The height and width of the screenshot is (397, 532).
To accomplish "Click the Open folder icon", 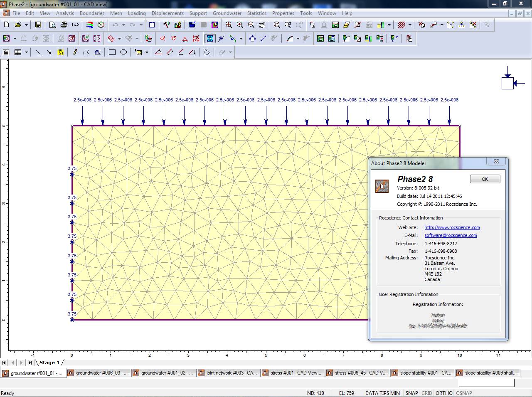I will click(x=18, y=25).
